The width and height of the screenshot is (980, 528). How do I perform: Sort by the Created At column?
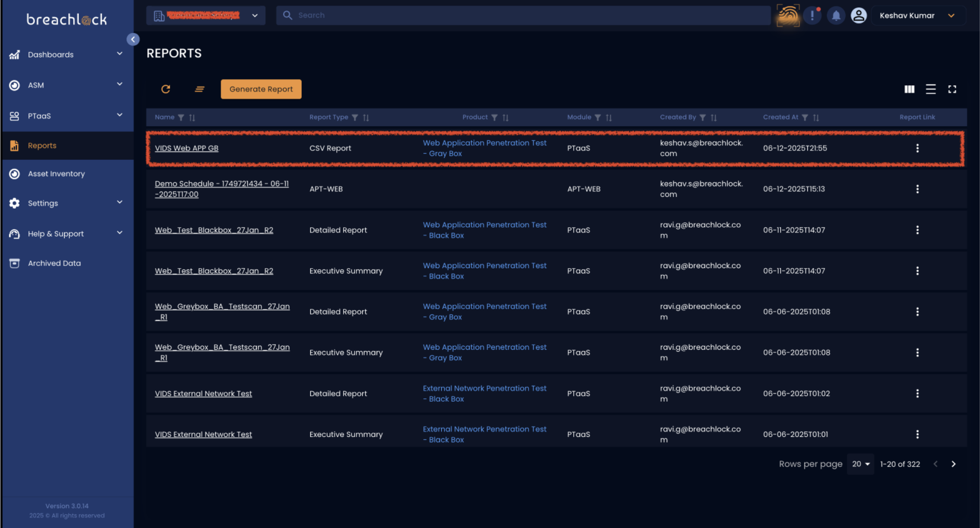816,118
